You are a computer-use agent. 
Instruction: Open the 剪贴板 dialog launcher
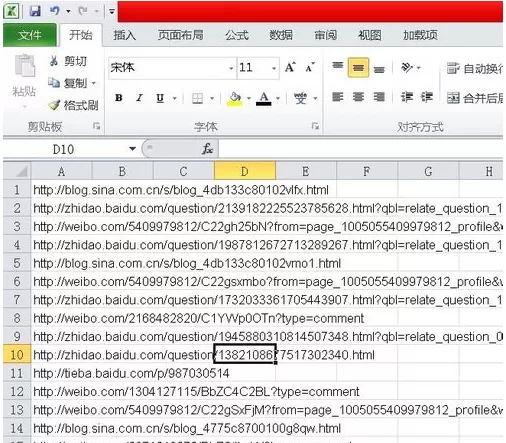pos(96,126)
